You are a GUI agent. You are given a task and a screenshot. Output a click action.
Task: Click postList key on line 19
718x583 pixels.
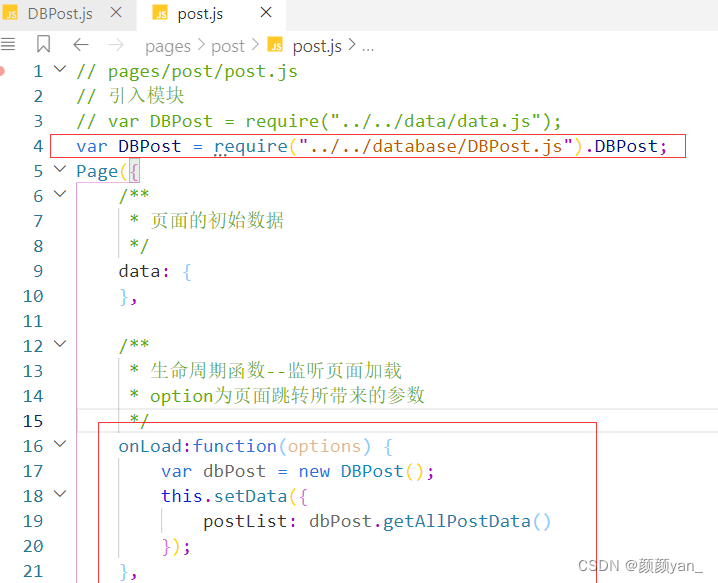pyautogui.click(x=245, y=521)
